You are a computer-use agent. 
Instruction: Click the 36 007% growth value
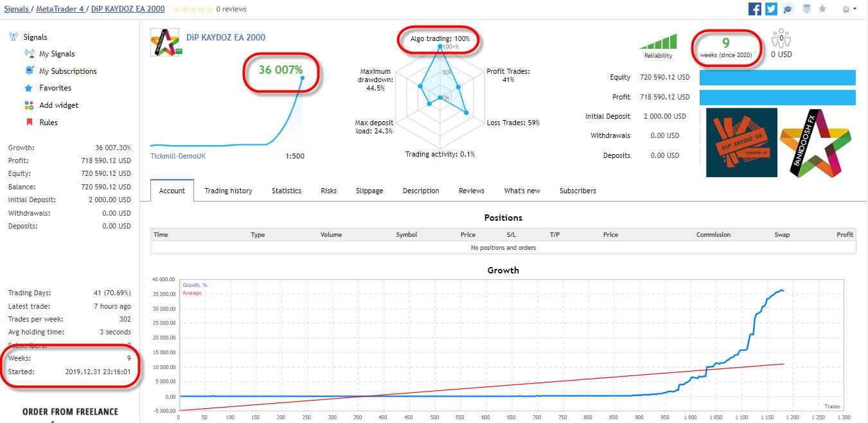coord(280,69)
